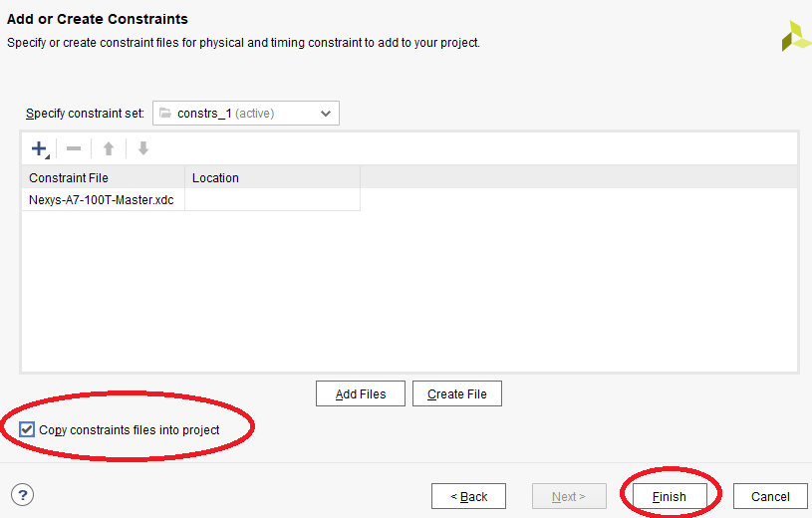
Task: Click the minus icon to remove file
Action: (x=74, y=148)
